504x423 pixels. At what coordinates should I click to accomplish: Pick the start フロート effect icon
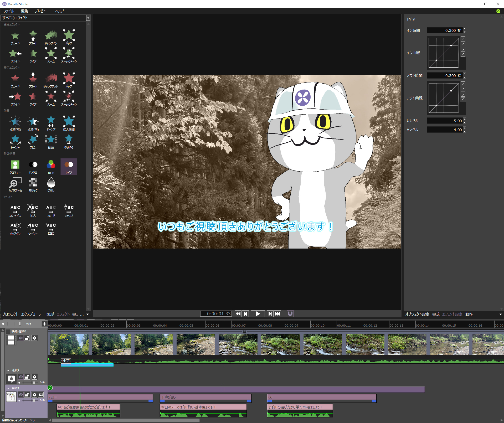[x=33, y=38]
